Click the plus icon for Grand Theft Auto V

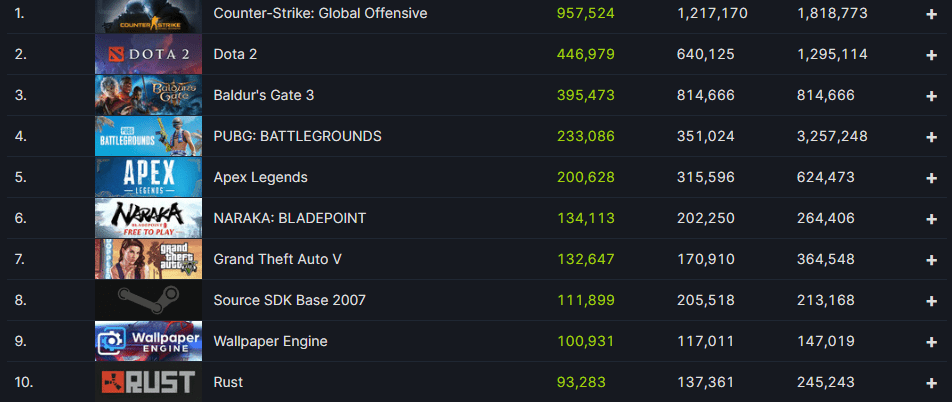tap(931, 260)
